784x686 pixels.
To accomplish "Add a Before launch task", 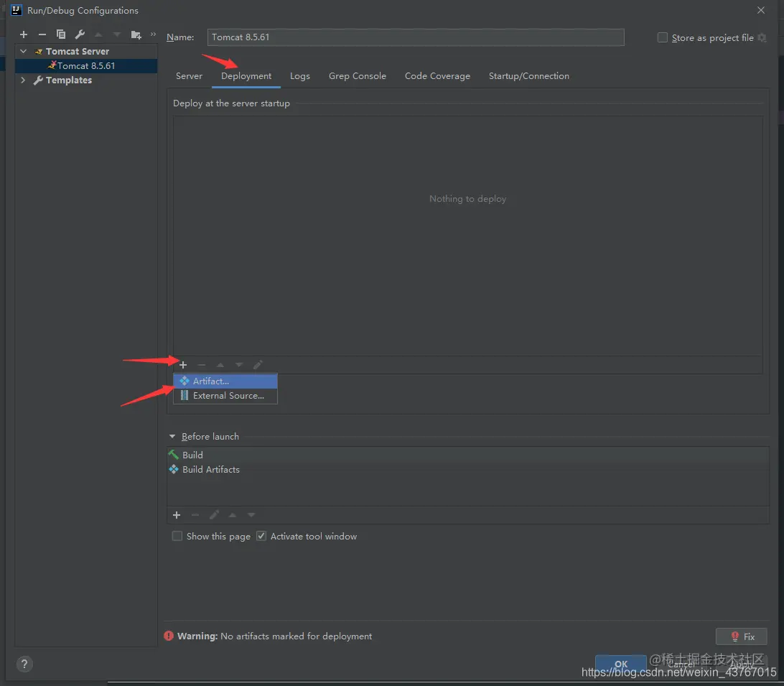I will point(177,515).
